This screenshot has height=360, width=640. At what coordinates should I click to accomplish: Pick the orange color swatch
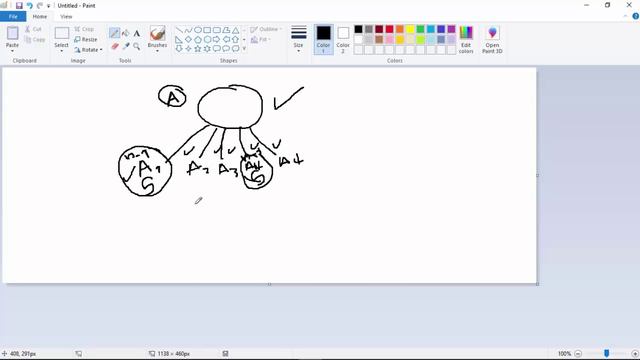pyautogui.click(x=400, y=29)
